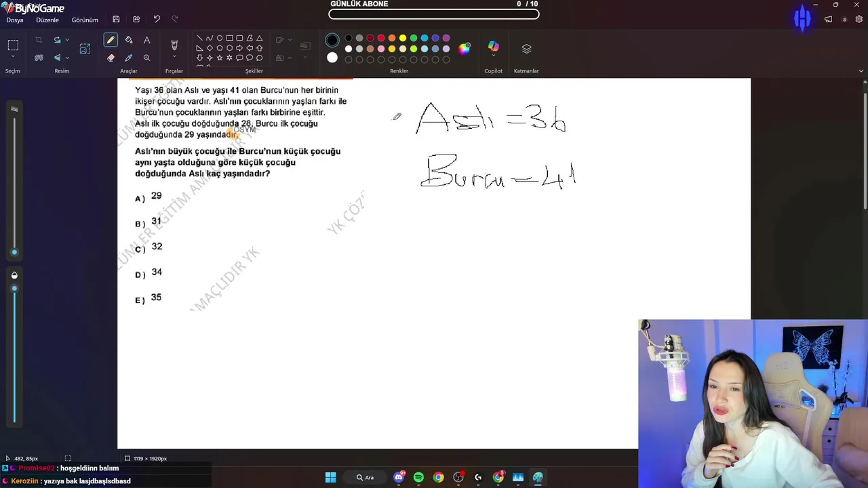
Task: Open the image creator tool in Resim
Action: (x=85, y=49)
